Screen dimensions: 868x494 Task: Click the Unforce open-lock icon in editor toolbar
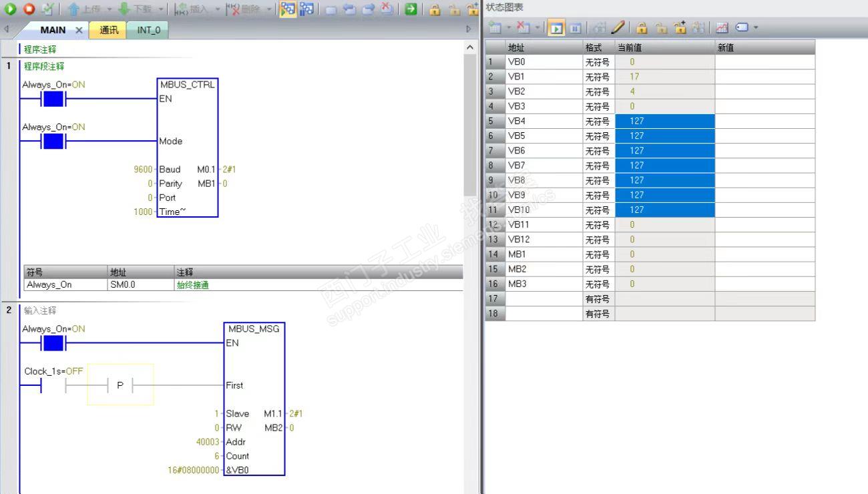coord(454,9)
